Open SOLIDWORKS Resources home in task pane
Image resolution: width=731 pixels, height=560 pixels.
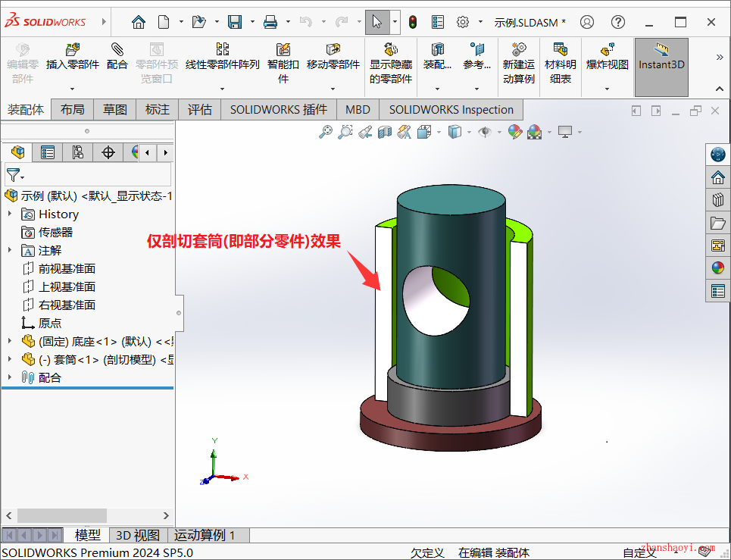click(718, 177)
